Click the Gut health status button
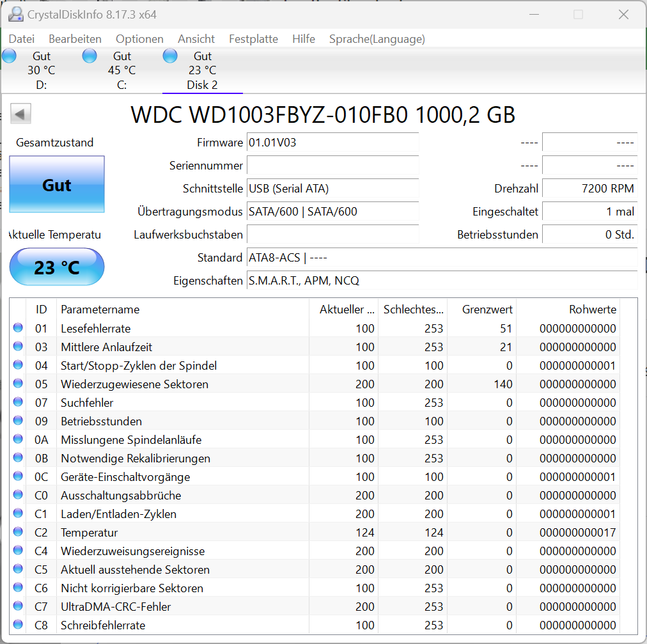 (x=56, y=185)
